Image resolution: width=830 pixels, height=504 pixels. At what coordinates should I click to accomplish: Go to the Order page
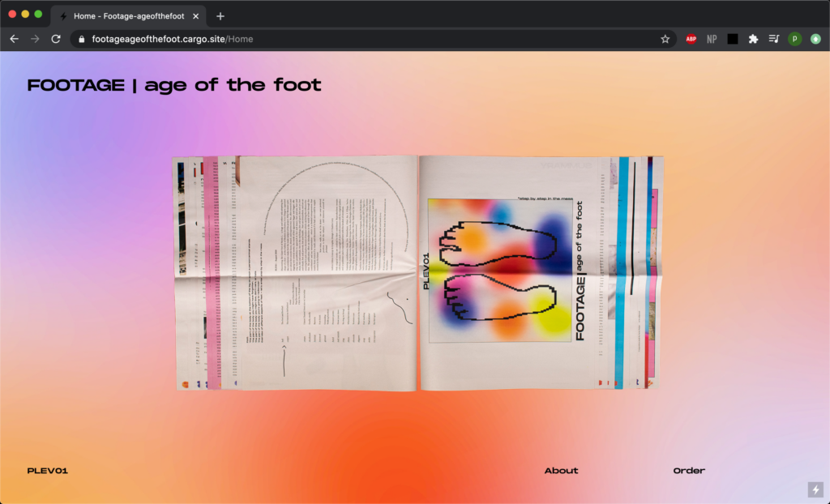pyautogui.click(x=689, y=471)
